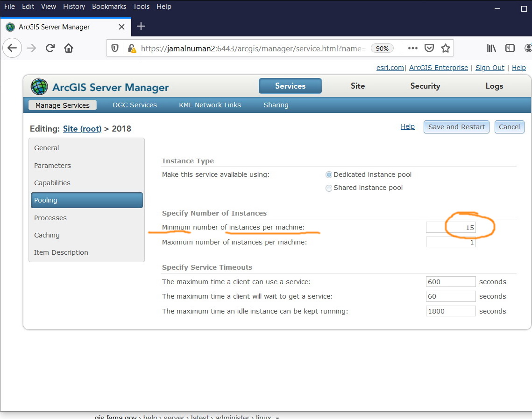Click the lock warning icon in address bar

tap(132, 49)
